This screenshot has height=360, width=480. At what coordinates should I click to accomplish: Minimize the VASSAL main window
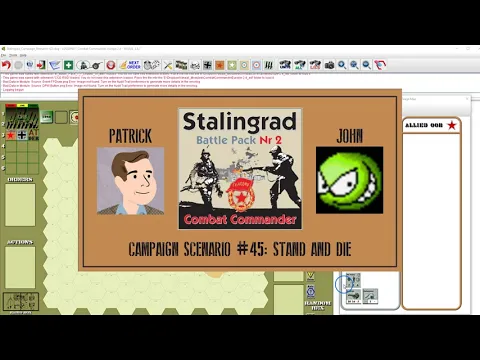point(457,49)
